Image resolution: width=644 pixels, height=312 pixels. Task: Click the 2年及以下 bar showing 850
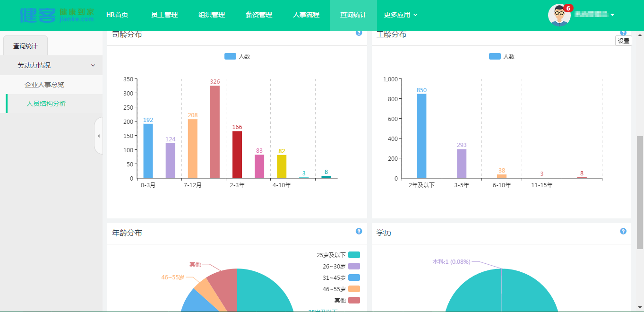click(x=421, y=136)
